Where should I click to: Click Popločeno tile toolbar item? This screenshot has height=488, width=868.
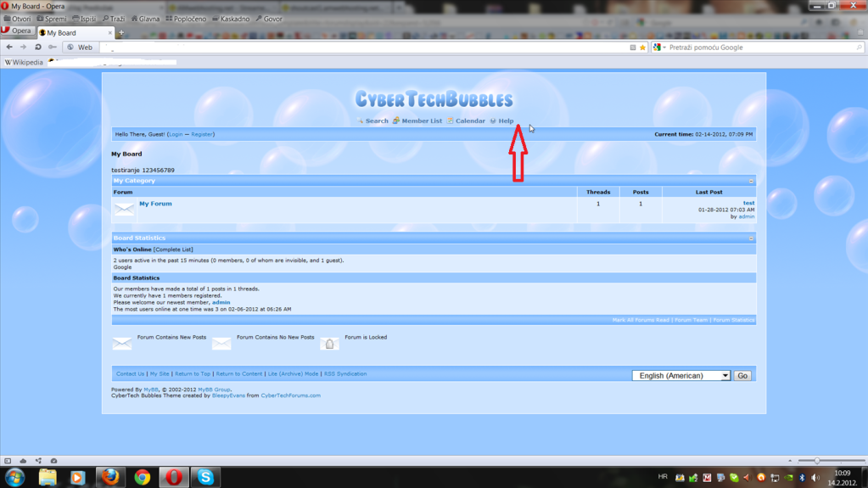[186, 19]
